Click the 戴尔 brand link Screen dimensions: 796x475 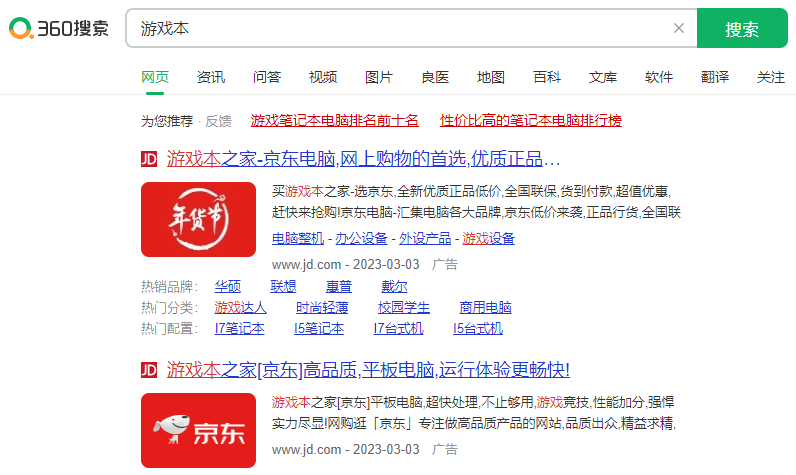(394, 286)
